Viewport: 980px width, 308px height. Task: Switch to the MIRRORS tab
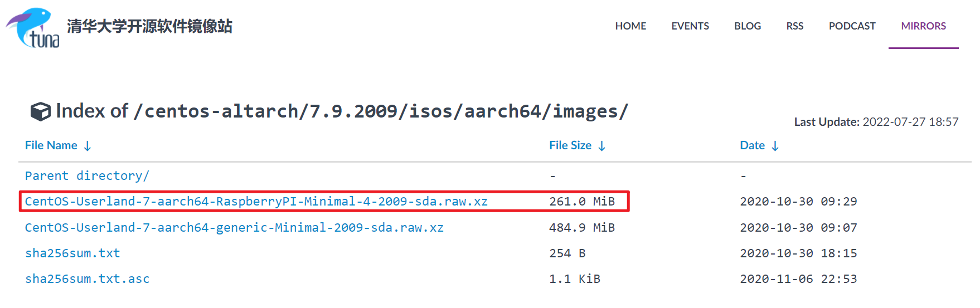(x=923, y=26)
